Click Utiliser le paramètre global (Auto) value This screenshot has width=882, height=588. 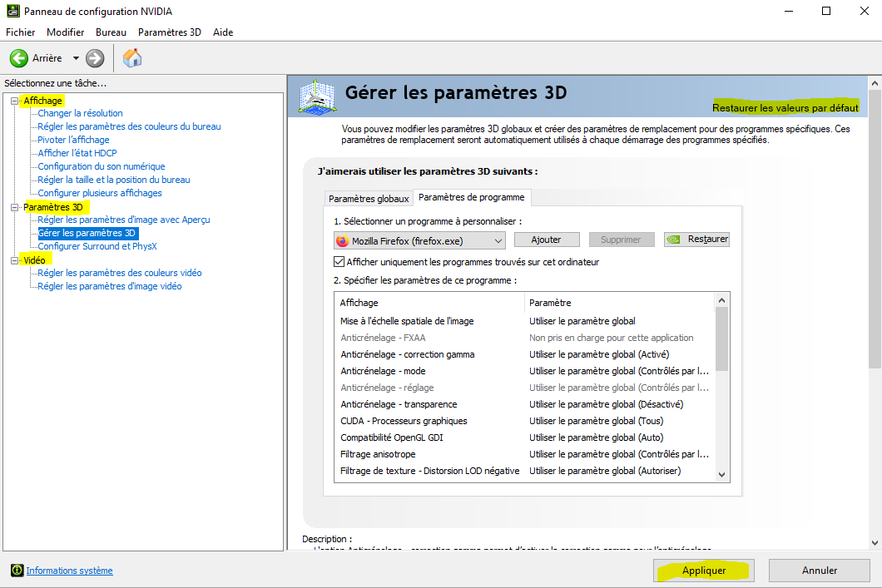pos(597,437)
